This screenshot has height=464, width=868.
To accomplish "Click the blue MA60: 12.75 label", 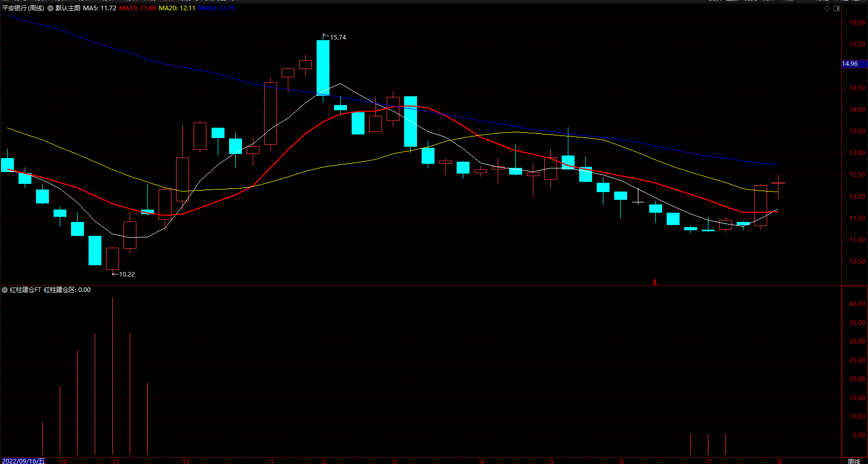I will (x=217, y=8).
